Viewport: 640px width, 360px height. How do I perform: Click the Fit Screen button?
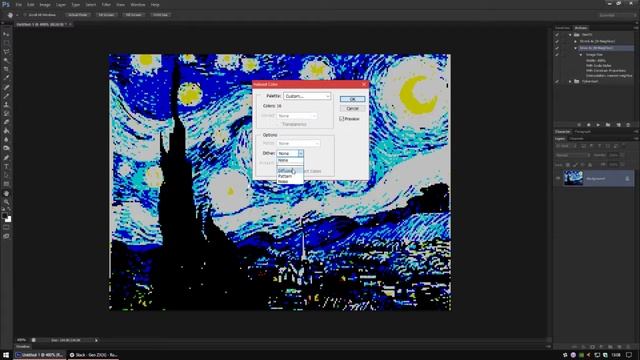coord(106,15)
